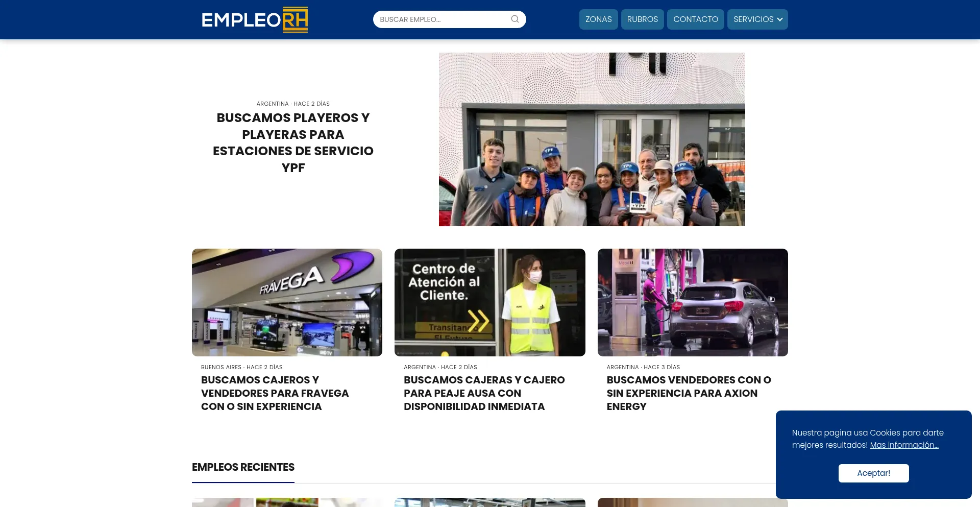Follow the Mas información cookie link
Image resolution: width=980 pixels, height=507 pixels.
click(904, 445)
